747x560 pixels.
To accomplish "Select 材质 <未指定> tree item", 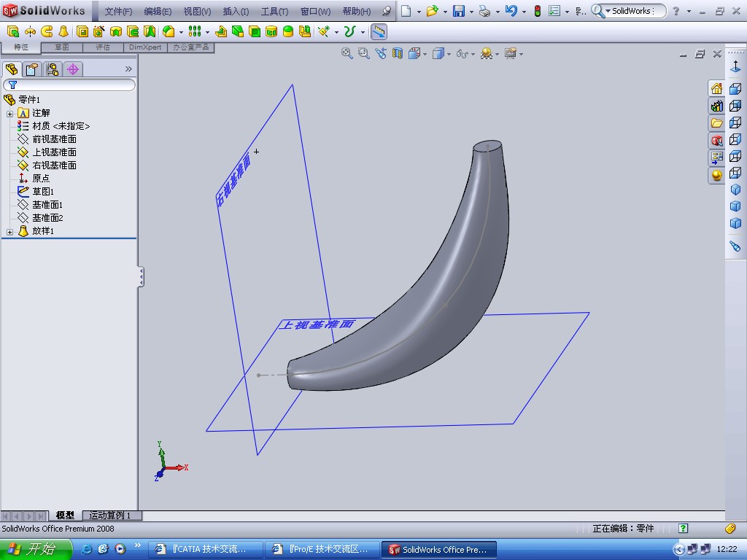I will 61,126.
